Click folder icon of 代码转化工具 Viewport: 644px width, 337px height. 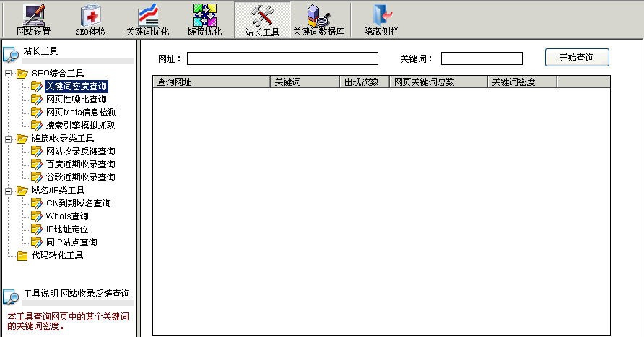(22, 255)
